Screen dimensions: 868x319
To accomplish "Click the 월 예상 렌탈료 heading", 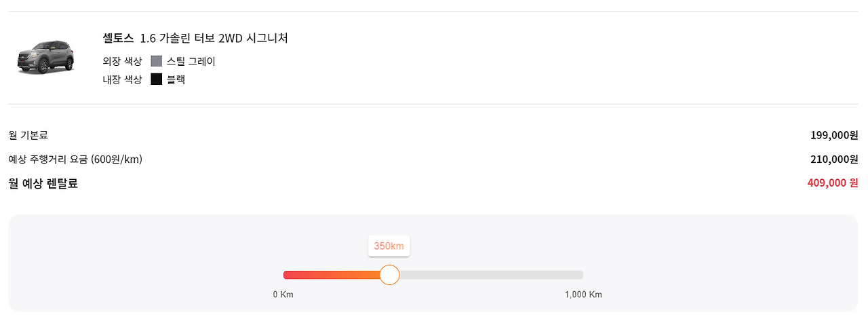I will (43, 183).
